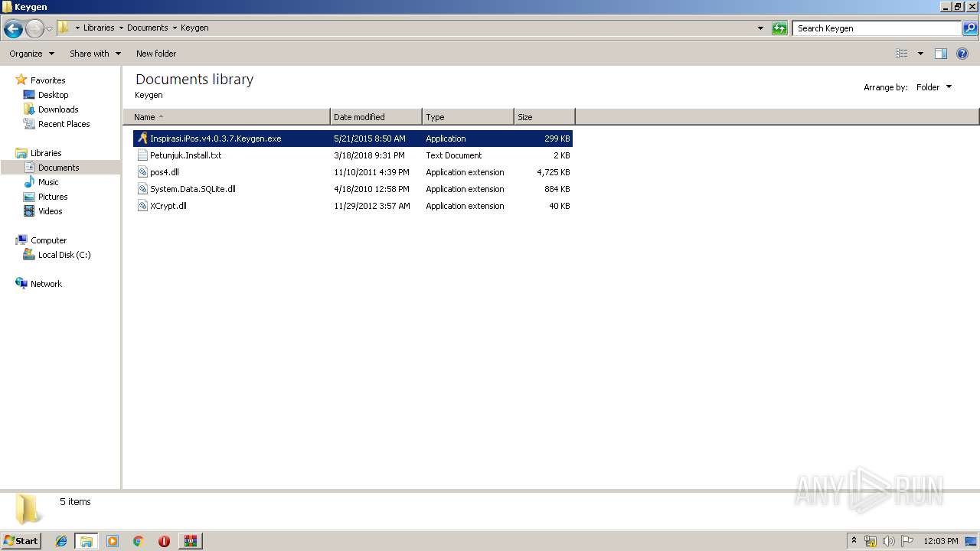Screen dimensions: 980x551
Task: Click Documents in the address breadcrumb
Action: pyautogui.click(x=147, y=28)
